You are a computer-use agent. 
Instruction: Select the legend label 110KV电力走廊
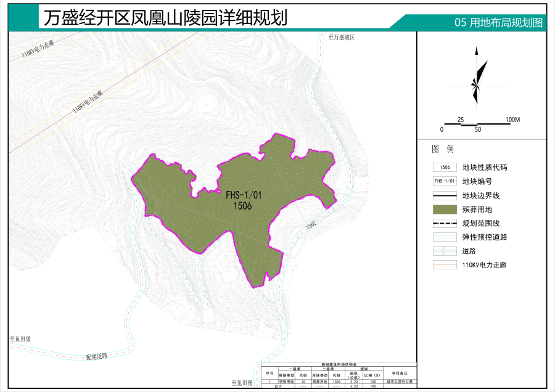pos(484,264)
